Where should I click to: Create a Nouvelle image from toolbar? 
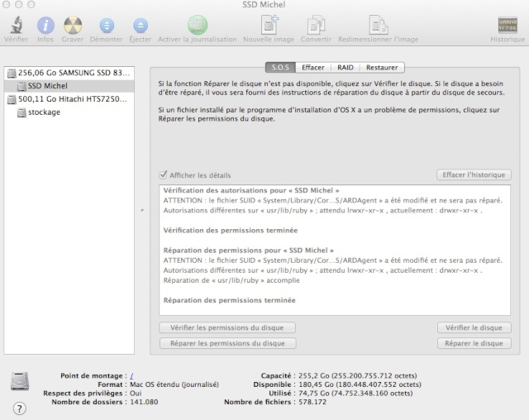pyautogui.click(x=269, y=25)
